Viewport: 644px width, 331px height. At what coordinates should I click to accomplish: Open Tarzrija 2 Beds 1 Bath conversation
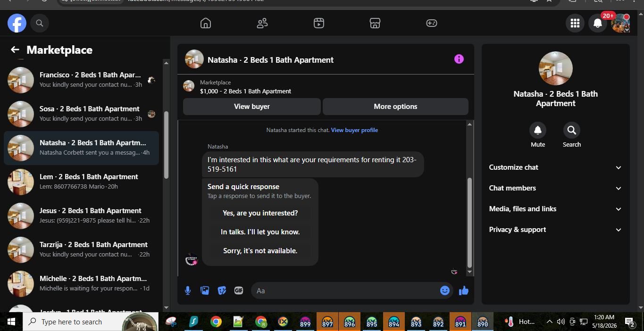(81, 249)
